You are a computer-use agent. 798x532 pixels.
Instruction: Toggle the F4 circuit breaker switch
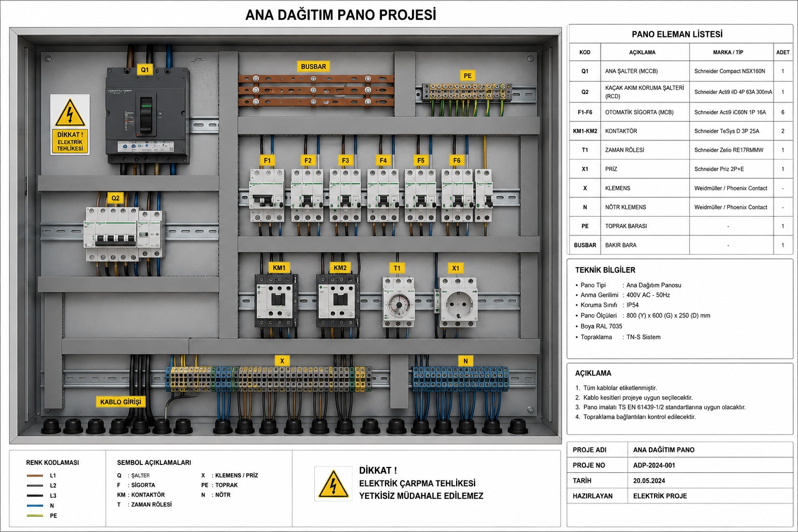pos(383,200)
